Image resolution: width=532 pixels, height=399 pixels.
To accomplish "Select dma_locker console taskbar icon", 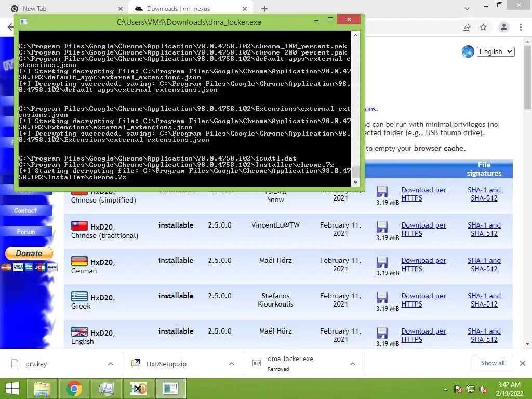I will pyautogui.click(x=170, y=389).
